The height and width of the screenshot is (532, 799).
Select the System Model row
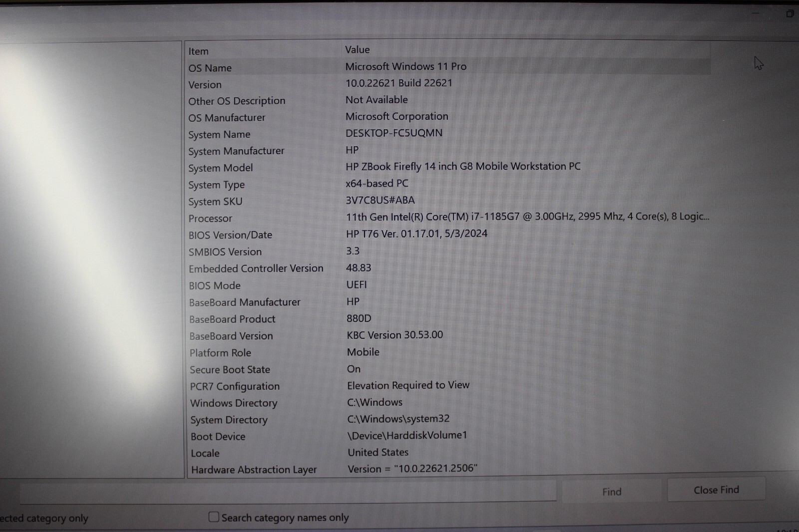coord(448,167)
